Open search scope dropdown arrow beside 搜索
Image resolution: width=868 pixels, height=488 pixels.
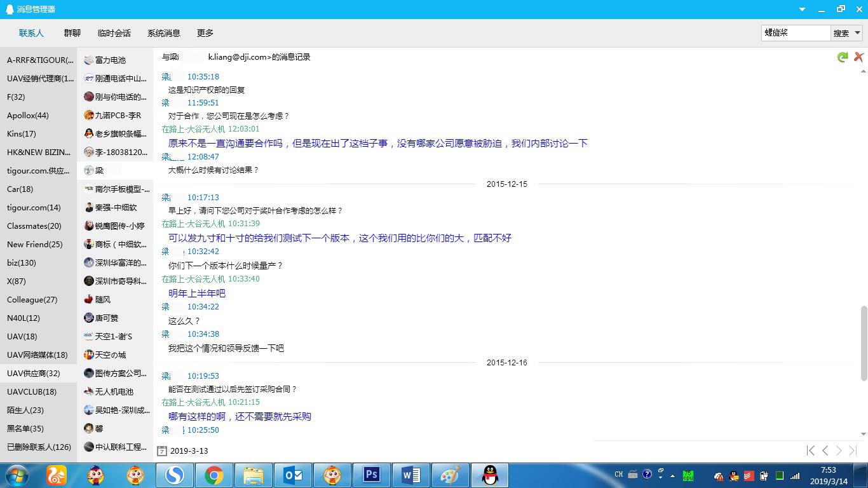click(x=857, y=33)
